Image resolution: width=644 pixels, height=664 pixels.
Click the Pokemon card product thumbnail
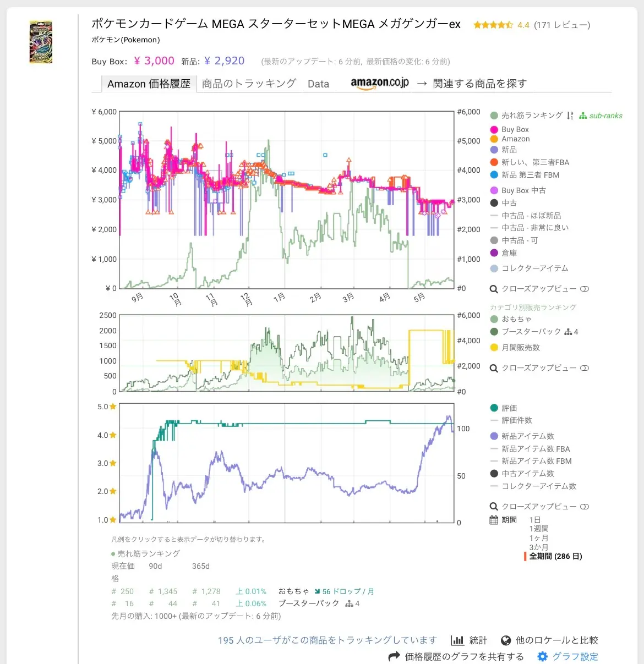41,42
